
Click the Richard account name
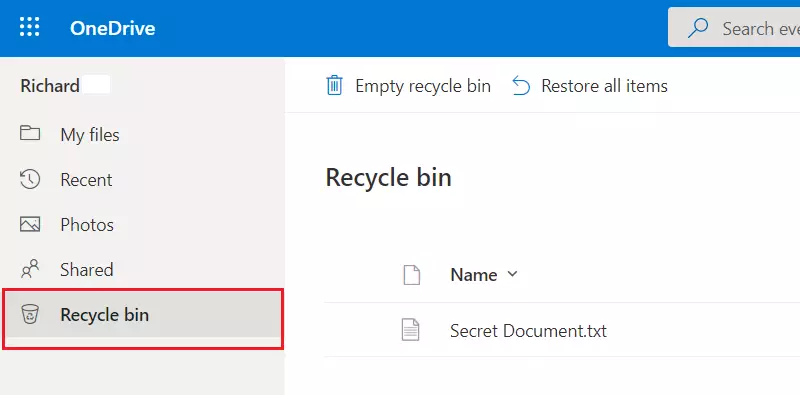(50, 86)
